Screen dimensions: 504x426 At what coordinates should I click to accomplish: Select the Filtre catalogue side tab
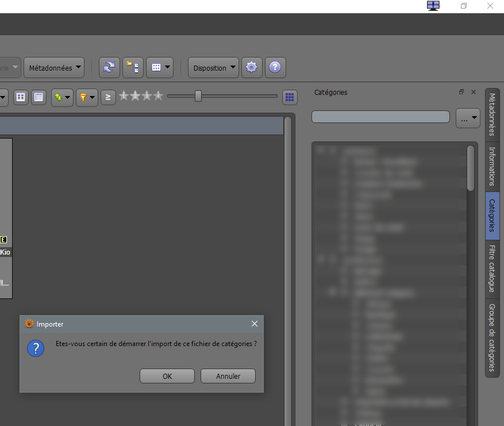[492, 268]
